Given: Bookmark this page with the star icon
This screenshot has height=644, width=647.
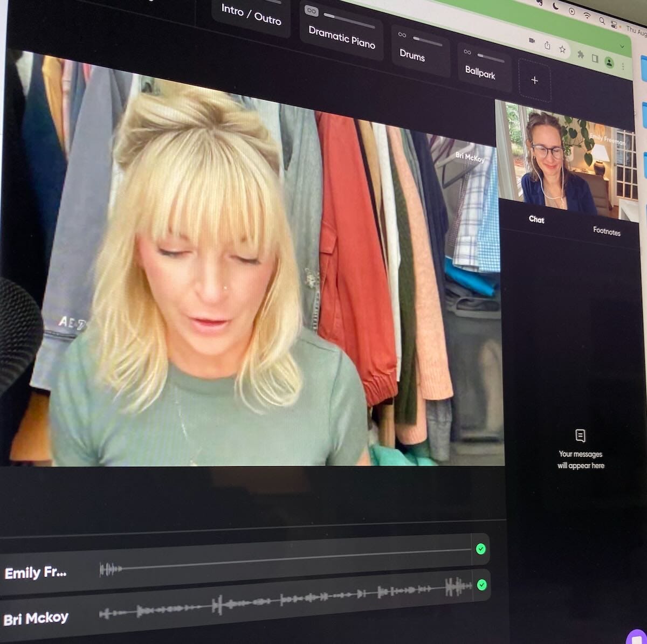Looking at the screenshot, I should coord(562,49).
